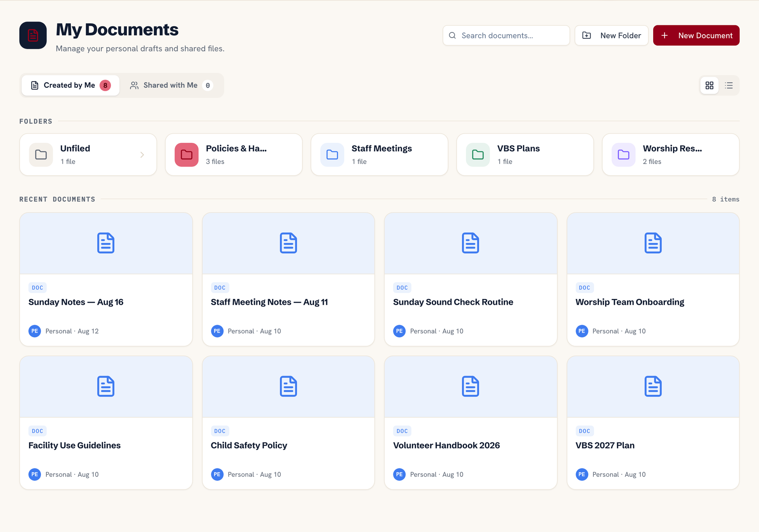The height and width of the screenshot is (532, 759).
Task: Open Sunday Sound Check Routine title
Action: pyautogui.click(x=453, y=302)
